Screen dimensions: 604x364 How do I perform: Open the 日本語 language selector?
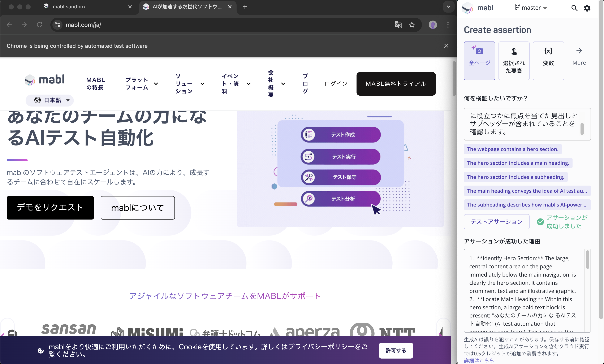coord(49,100)
